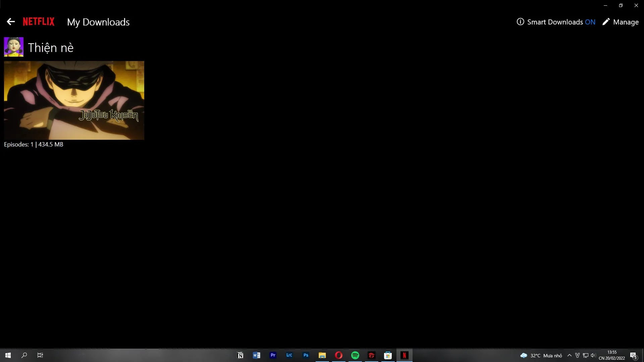
Task: Open File Explorer from taskbar
Action: (322, 355)
